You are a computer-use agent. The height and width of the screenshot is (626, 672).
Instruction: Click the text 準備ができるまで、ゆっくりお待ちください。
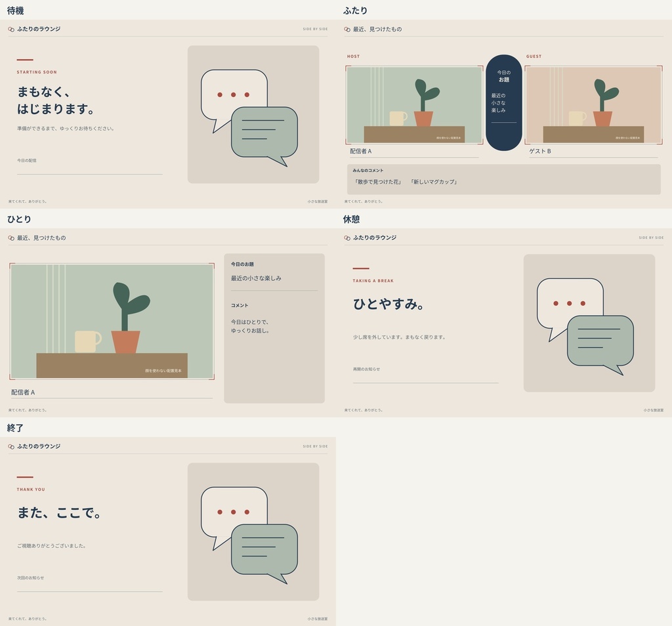coord(66,128)
